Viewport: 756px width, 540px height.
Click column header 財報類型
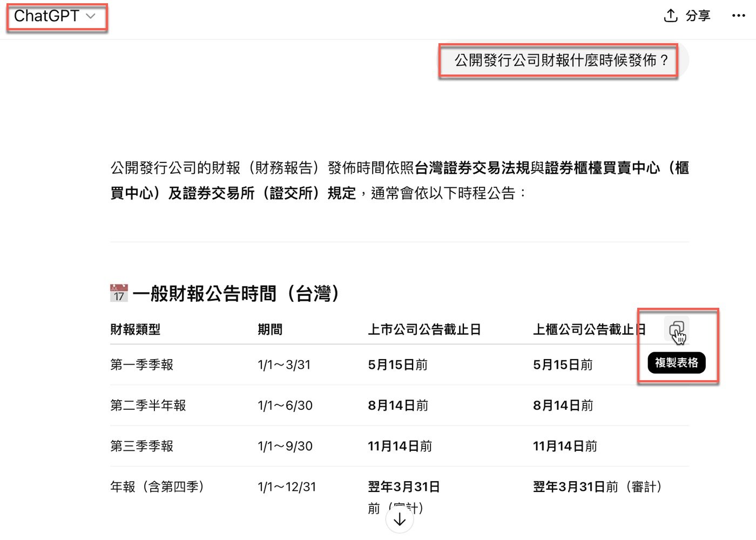pos(136,329)
